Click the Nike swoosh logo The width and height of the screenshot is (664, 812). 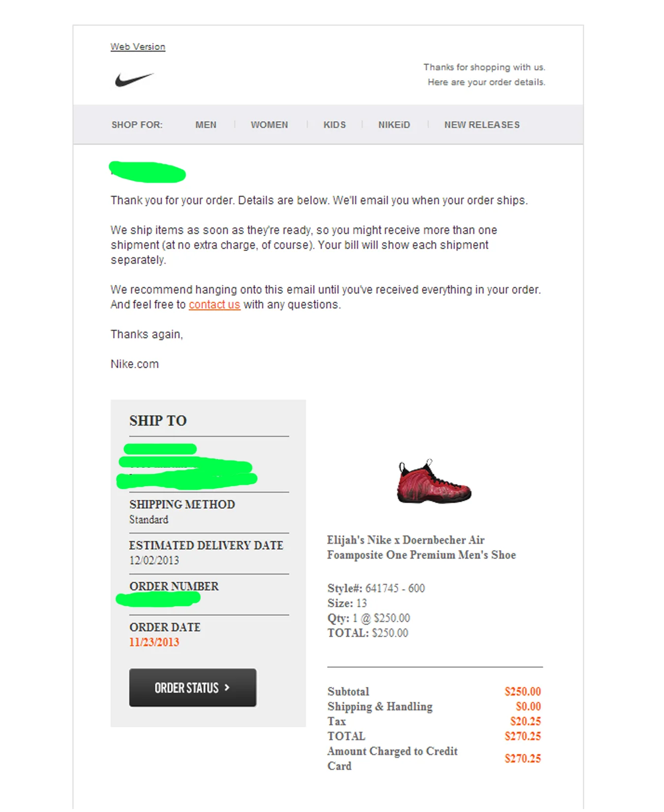tap(134, 80)
